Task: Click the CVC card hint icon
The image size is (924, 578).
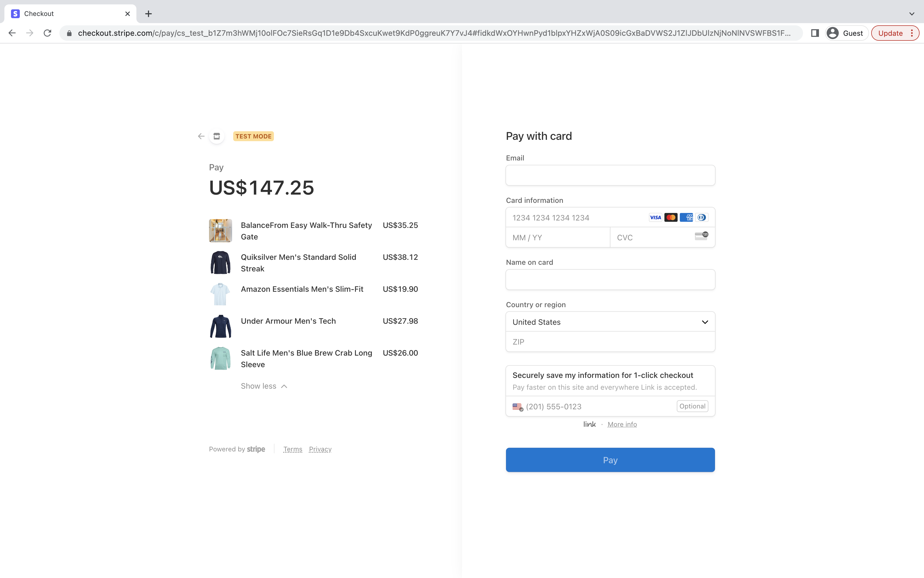Action: click(702, 236)
